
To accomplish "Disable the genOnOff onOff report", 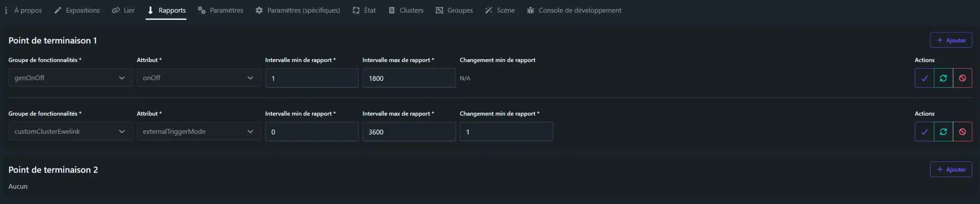I will (x=962, y=78).
